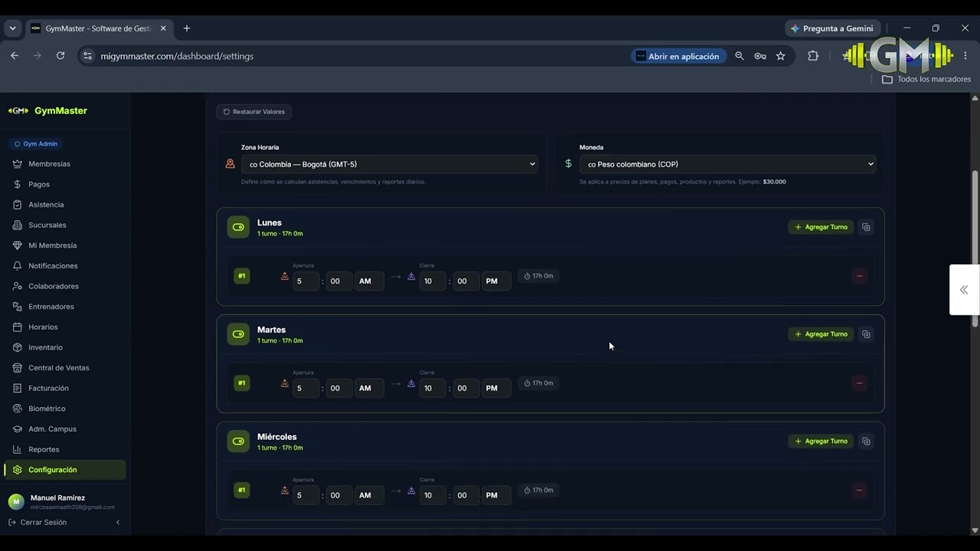The image size is (980, 551).
Task: Click the Central de Ventas cart icon
Action: pos(18,368)
